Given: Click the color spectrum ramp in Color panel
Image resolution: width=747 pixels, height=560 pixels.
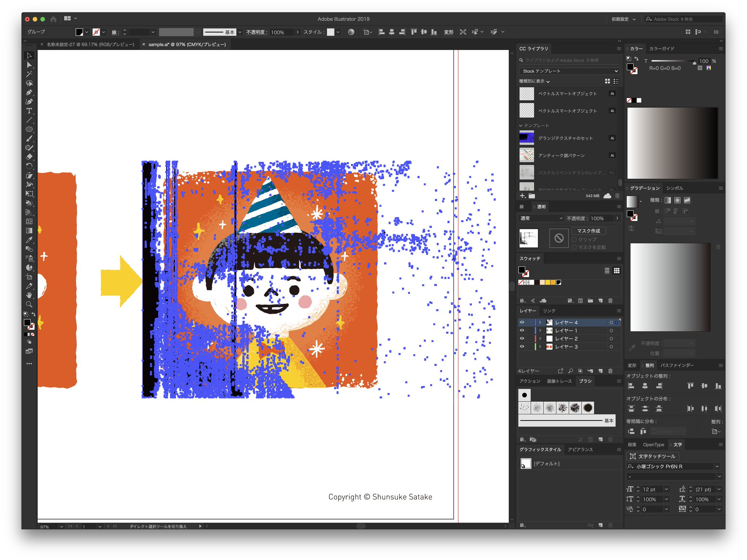Looking at the screenshot, I should 672,143.
